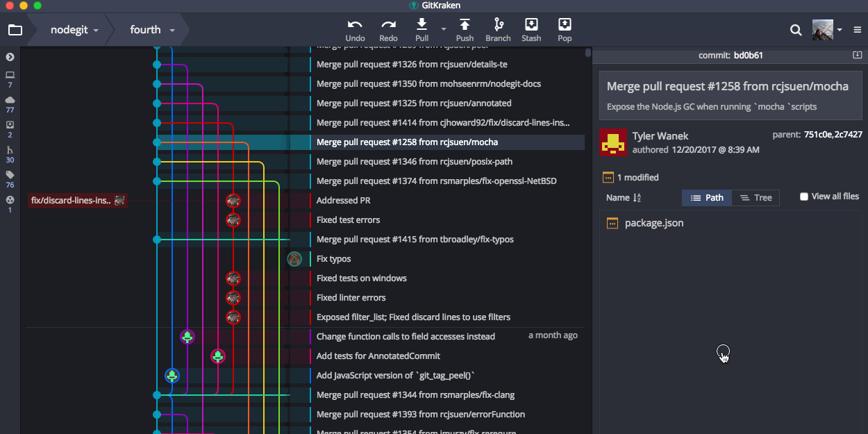Viewport: 868px width, 434px height.
Task: Create a branch with Branch icon
Action: click(x=498, y=24)
